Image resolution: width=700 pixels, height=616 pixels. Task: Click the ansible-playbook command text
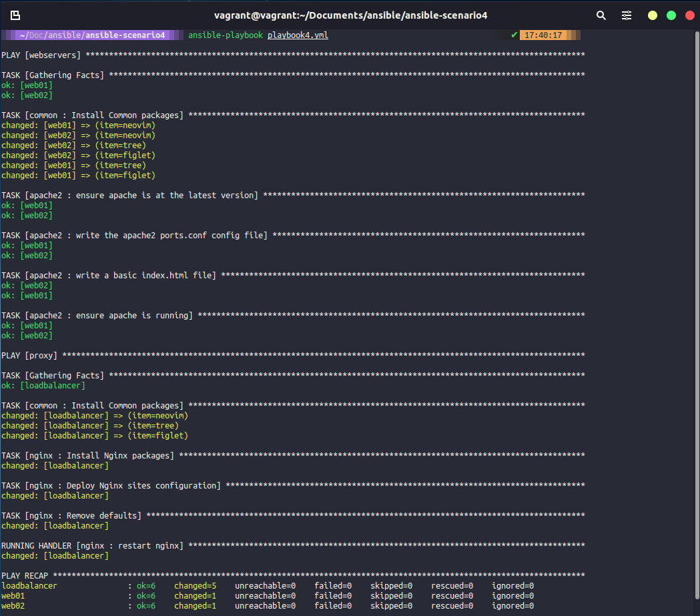(226, 35)
